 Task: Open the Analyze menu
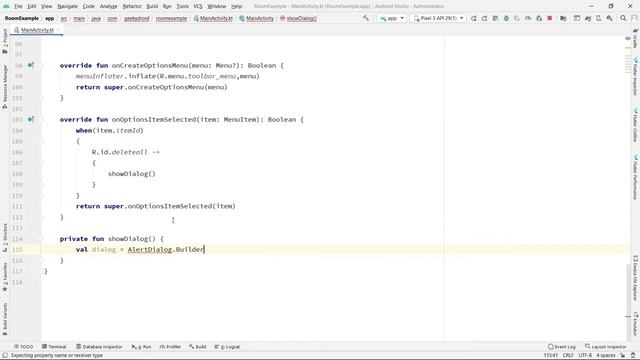point(108,6)
